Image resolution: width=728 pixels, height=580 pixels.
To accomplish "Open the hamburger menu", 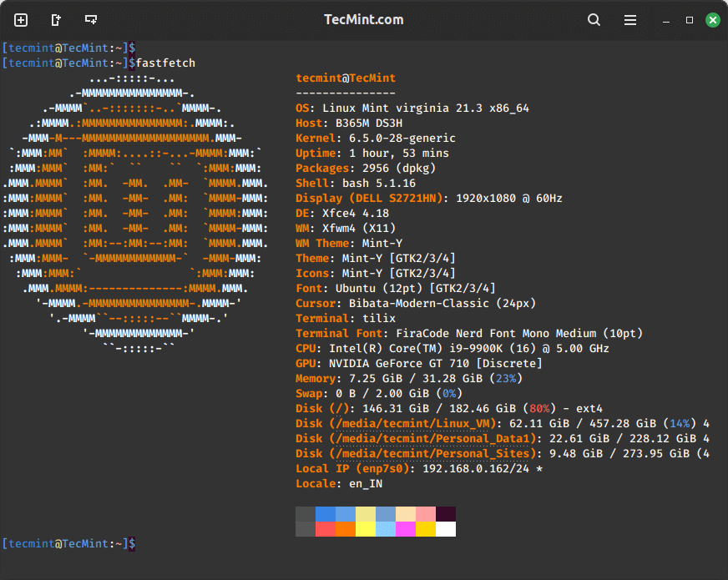I will pos(630,20).
